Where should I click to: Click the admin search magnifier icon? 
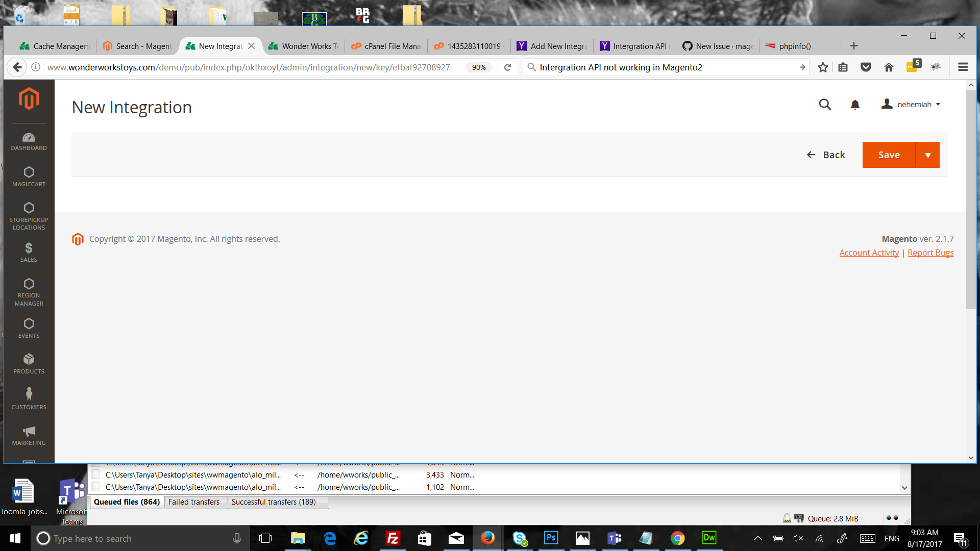[x=825, y=105]
